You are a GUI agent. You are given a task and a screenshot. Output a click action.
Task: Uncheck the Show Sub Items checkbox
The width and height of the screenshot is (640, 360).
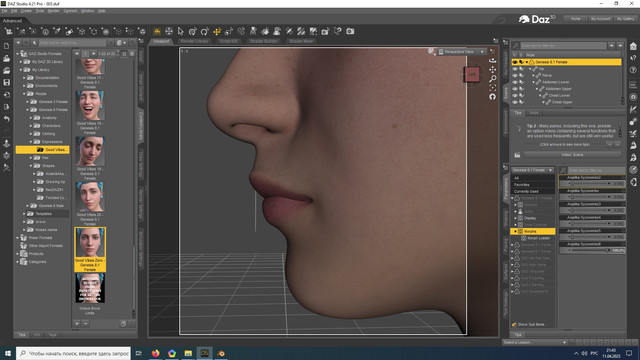tap(514, 324)
